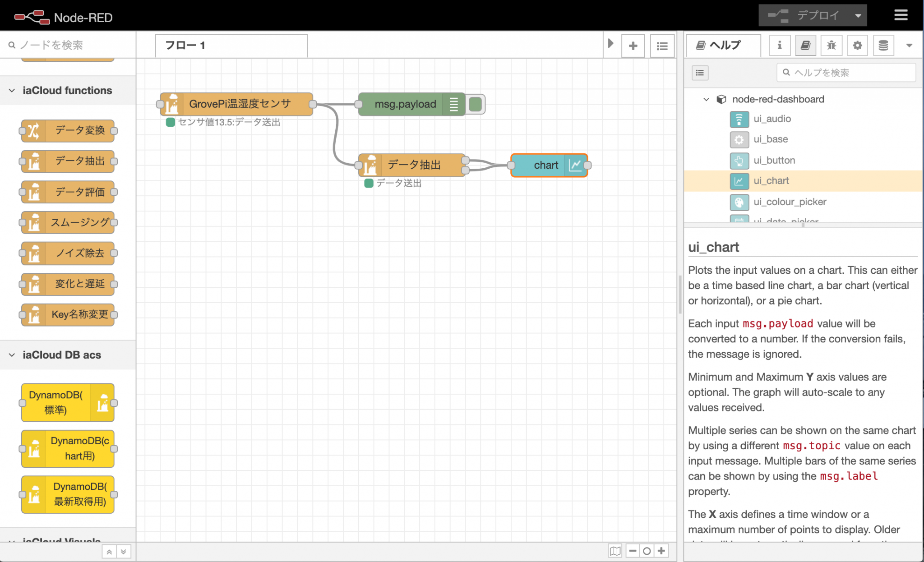Open the deploy options dropdown arrow

(x=858, y=16)
